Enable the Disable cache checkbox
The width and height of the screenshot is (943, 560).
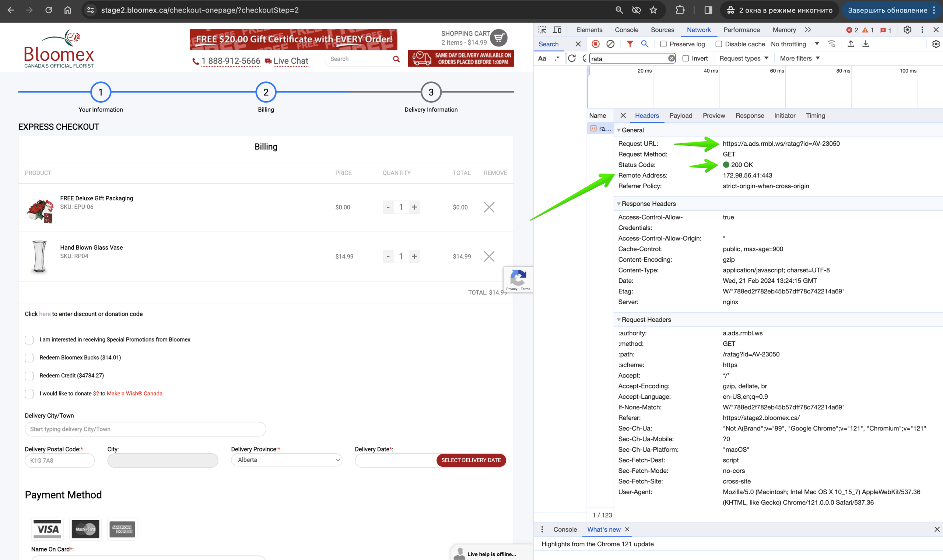point(719,44)
